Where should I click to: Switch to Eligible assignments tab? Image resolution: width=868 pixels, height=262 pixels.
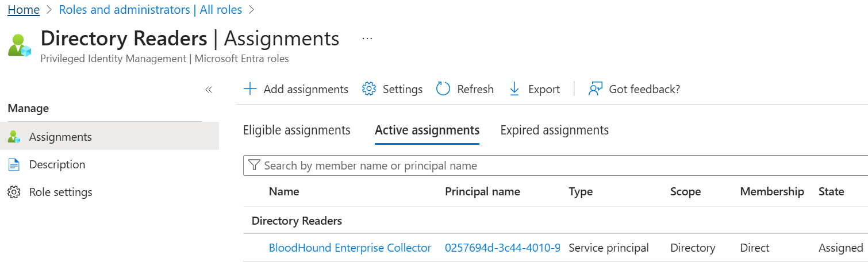tap(297, 130)
